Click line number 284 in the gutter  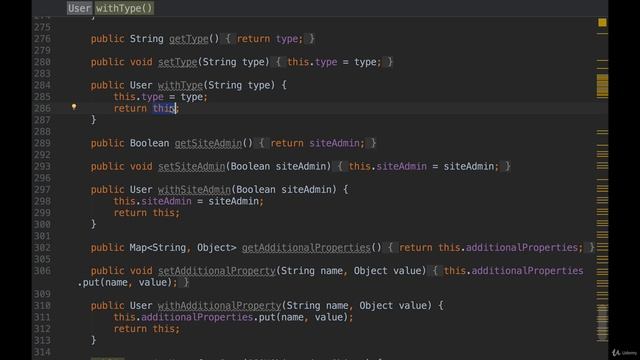click(x=42, y=85)
